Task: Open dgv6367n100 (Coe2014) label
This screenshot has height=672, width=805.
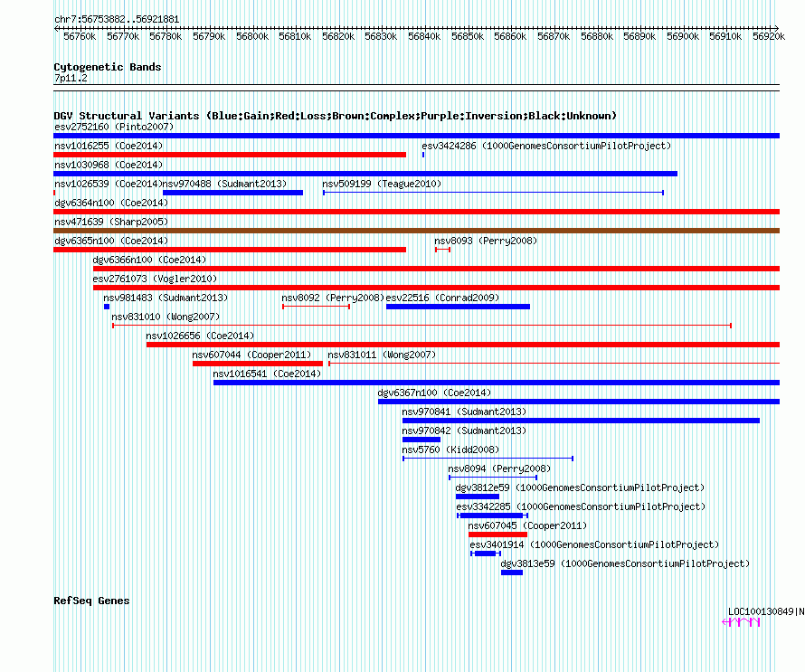Action: pos(434,393)
